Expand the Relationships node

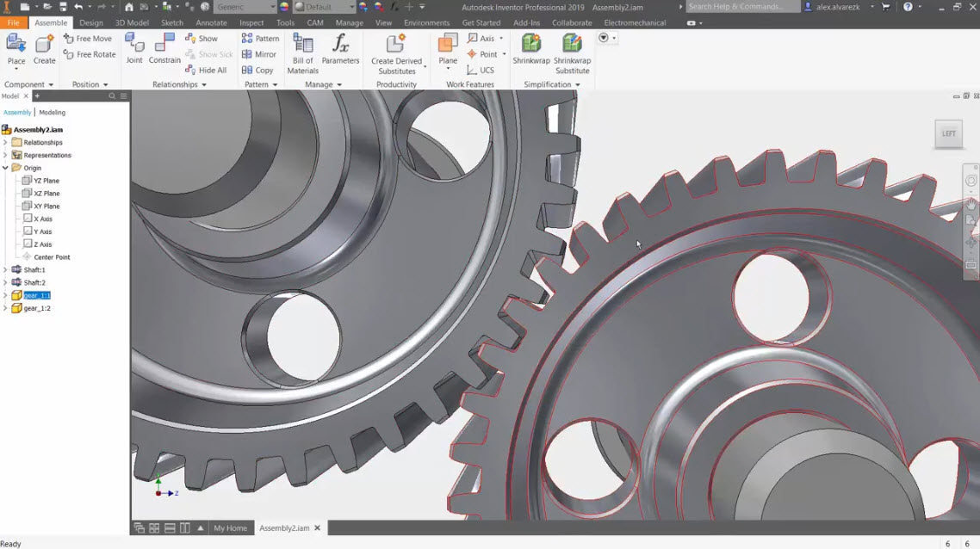point(7,142)
